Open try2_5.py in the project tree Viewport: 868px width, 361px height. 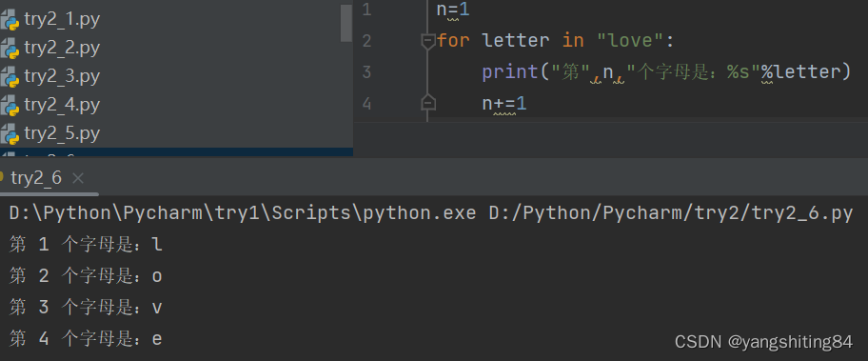pos(62,134)
